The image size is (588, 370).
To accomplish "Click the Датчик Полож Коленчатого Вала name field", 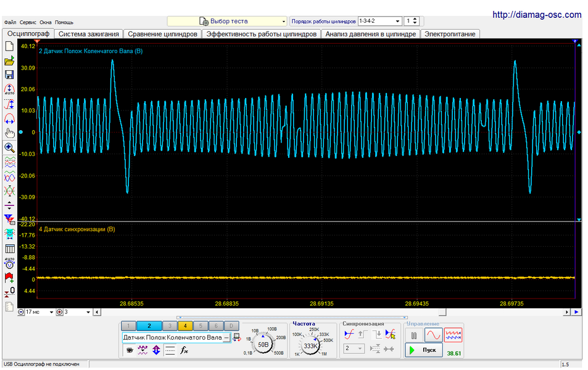I will (173, 338).
